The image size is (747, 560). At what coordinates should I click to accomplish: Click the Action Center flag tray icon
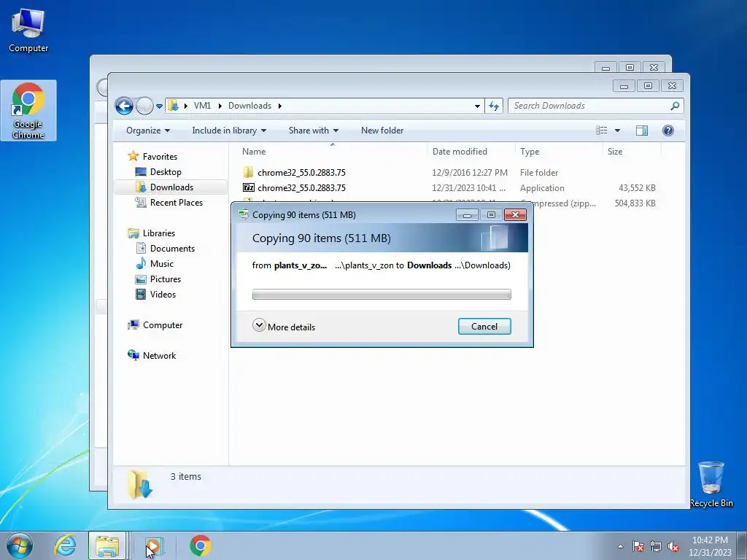click(638, 546)
